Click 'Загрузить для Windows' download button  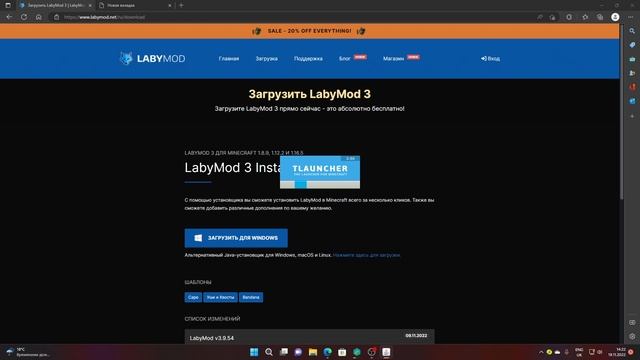click(x=236, y=238)
